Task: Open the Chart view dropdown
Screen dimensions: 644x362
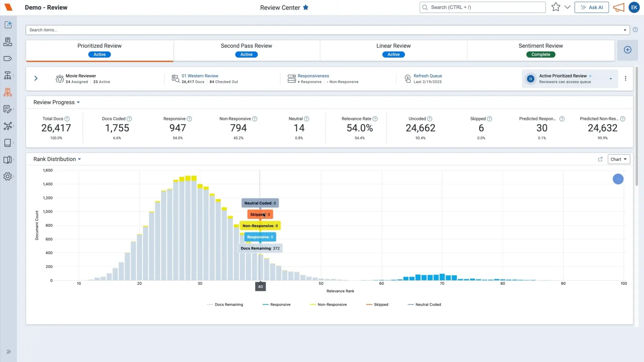Action: point(619,159)
